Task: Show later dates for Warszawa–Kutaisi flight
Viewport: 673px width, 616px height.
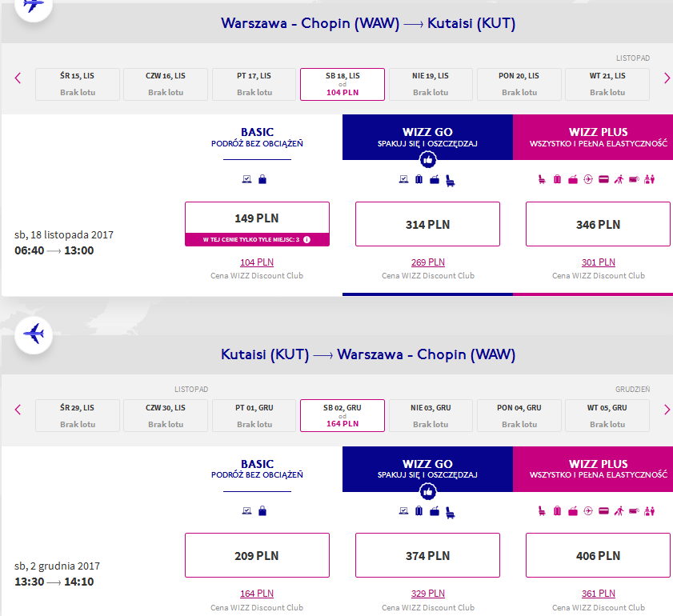Action: [x=667, y=78]
